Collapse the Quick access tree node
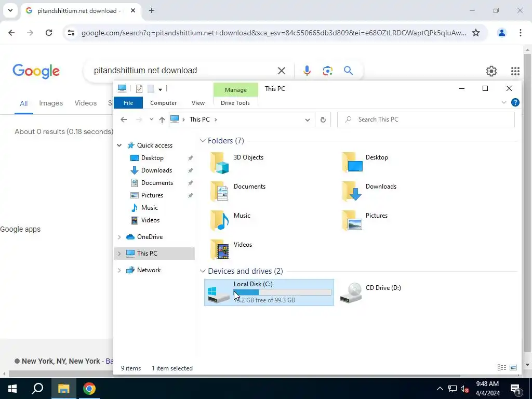The width and height of the screenshot is (532, 399). point(119,145)
